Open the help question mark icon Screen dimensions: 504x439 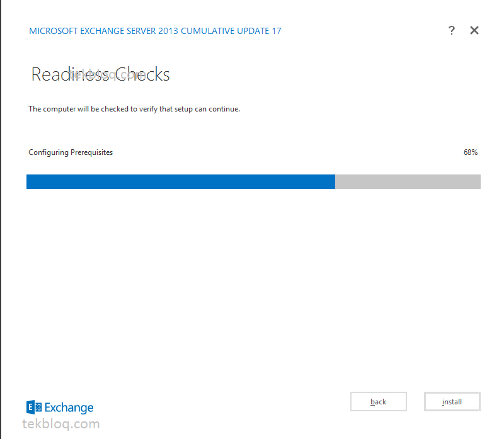coord(452,30)
